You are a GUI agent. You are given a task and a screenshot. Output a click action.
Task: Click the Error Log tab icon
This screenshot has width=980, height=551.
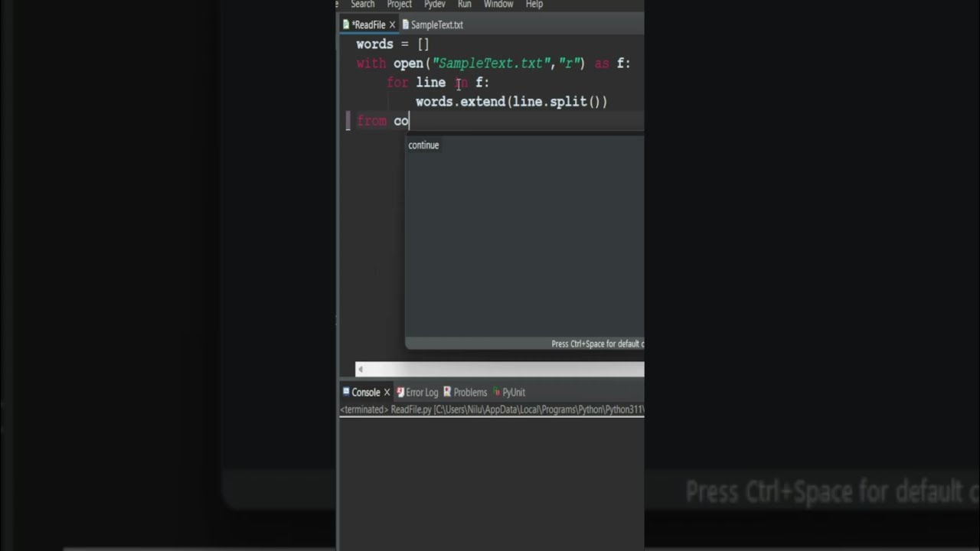pyautogui.click(x=400, y=393)
